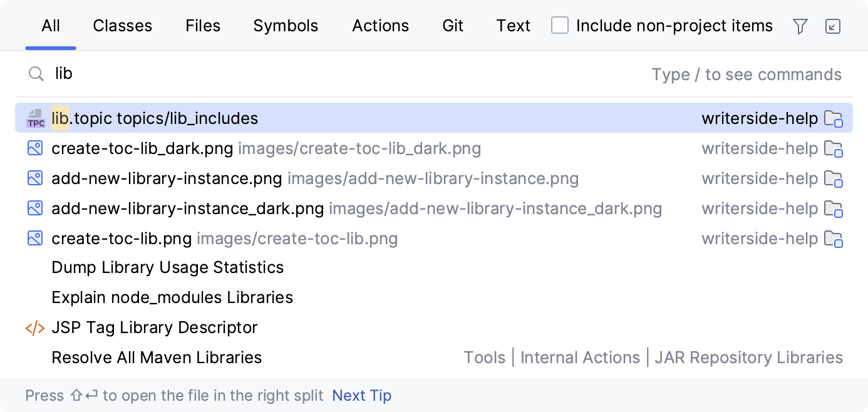Click the filter funnel icon
This screenshot has height=412, width=868.
tap(800, 26)
